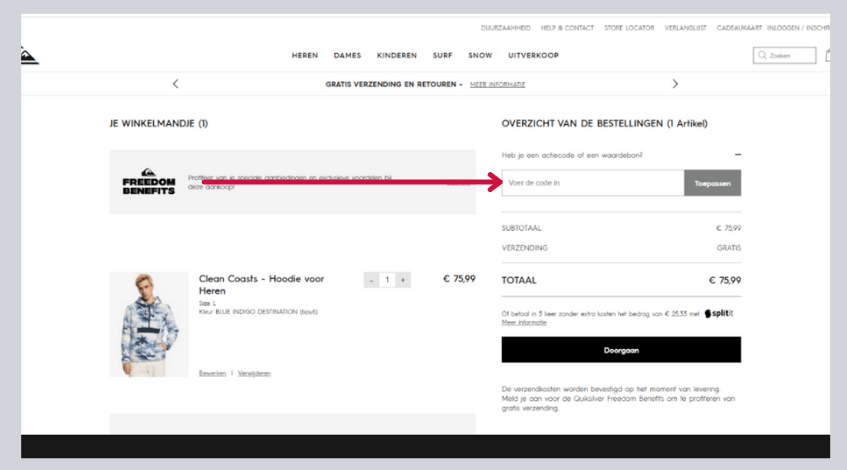Click the Toepassen button
The width and height of the screenshot is (847, 470).
click(x=712, y=183)
